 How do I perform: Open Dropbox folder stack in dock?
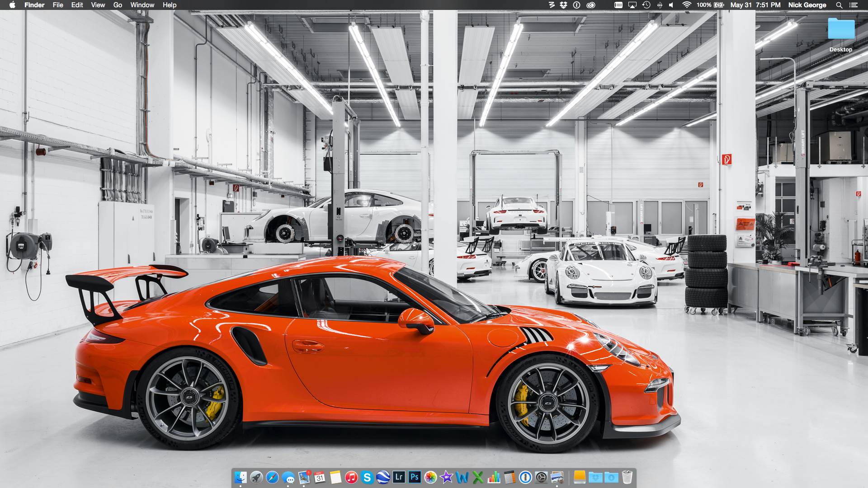(595, 477)
